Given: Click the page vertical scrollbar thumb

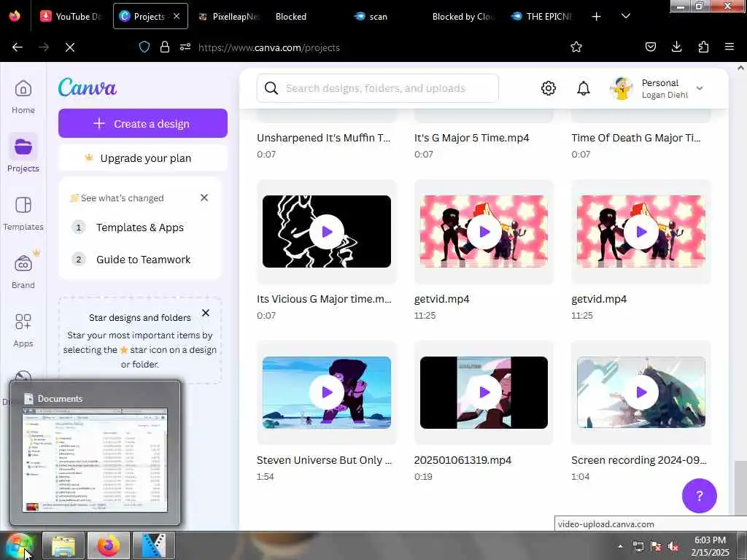Looking at the screenshot, I should (x=740, y=486).
